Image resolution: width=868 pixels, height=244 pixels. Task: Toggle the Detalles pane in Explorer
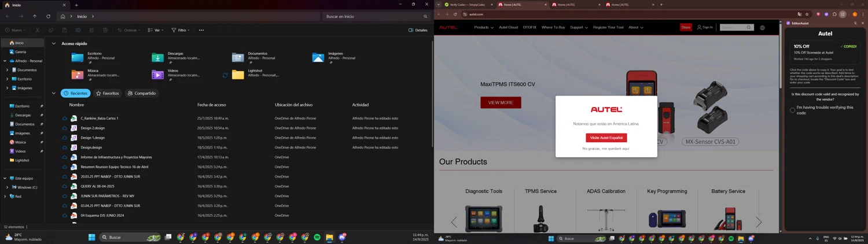[418, 30]
